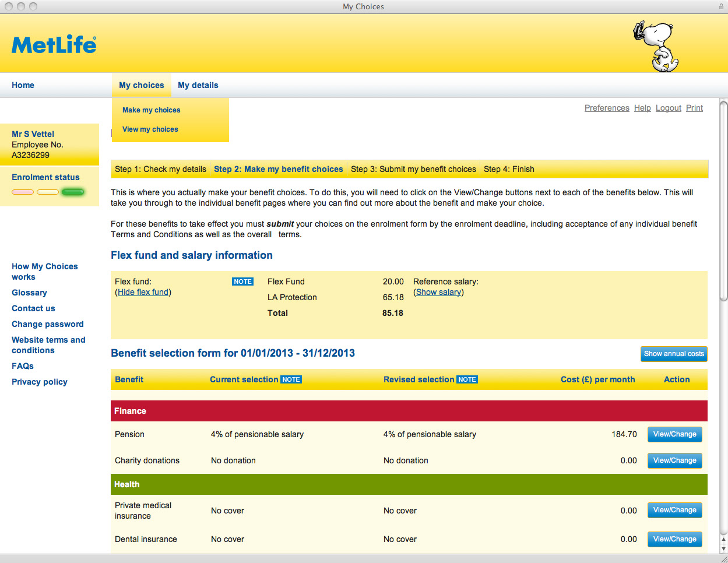Click the employee name Mr S Vettel
This screenshot has height=563, width=728.
pyautogui.click(x=33, y=134)
